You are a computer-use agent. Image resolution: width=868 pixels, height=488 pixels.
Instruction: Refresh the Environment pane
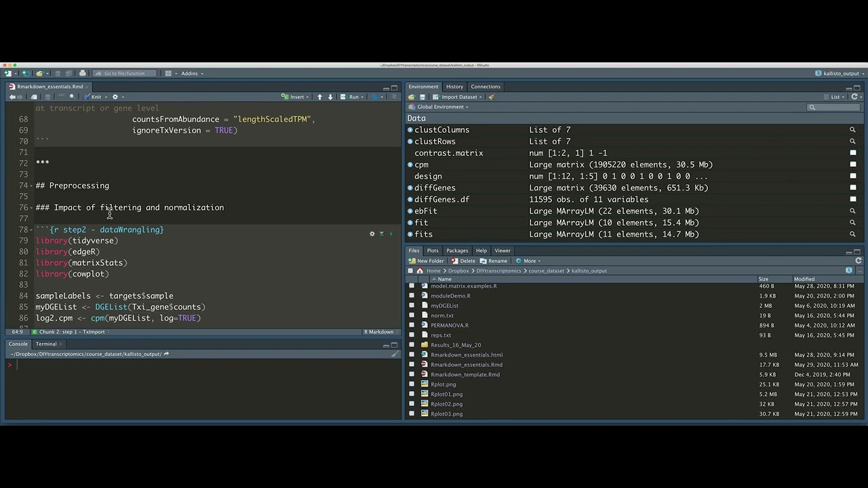pos(854,97)
